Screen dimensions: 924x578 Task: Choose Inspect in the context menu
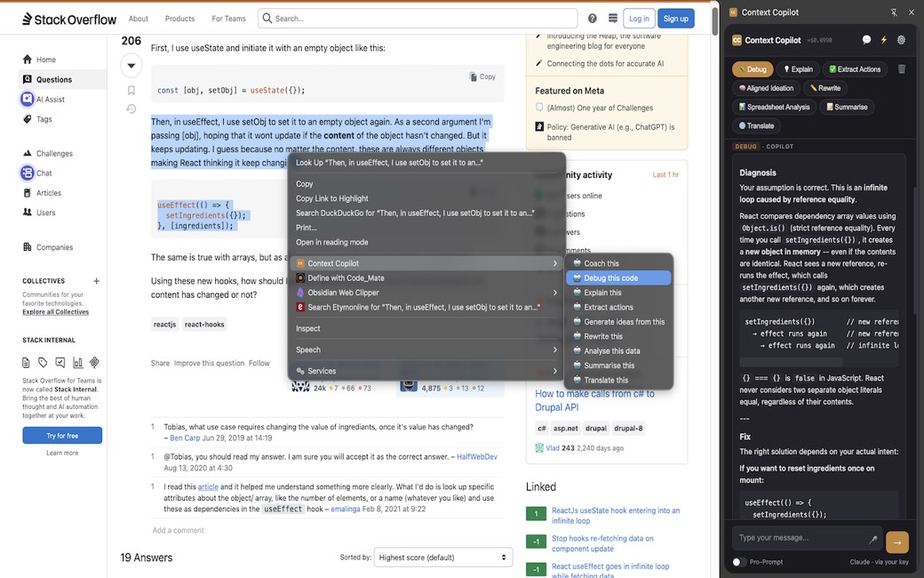tap(427, 328)
